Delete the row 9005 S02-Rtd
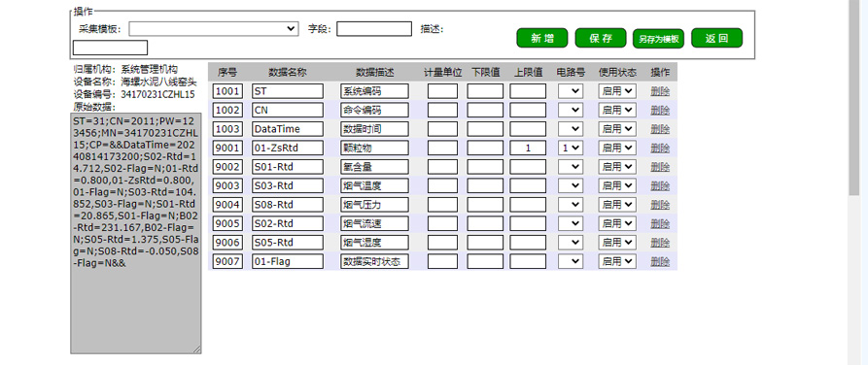Viewport: 868px width, 365px height. click(x=660, y=223)
